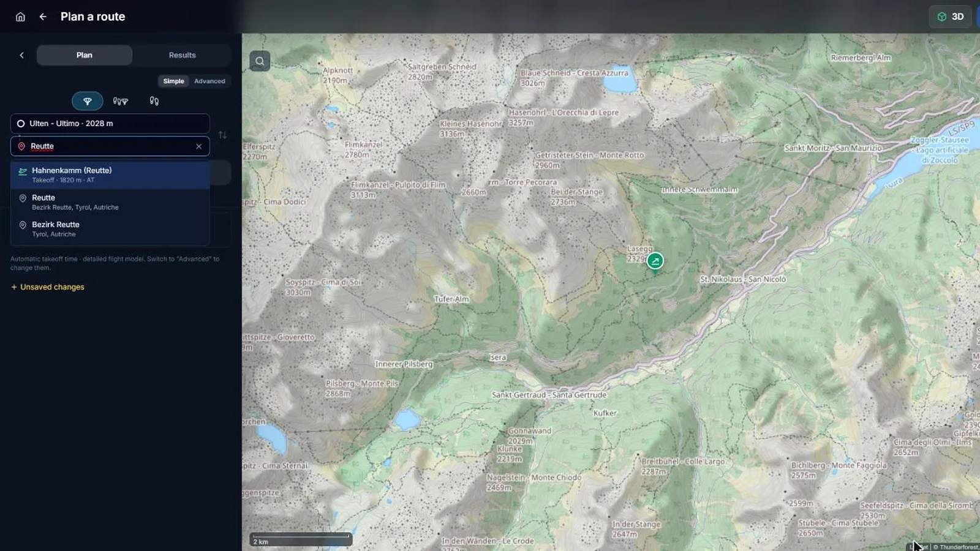Select the footsteps walking-only mode icon
Viewport: 980px width, 551px height.
[154, 101]
